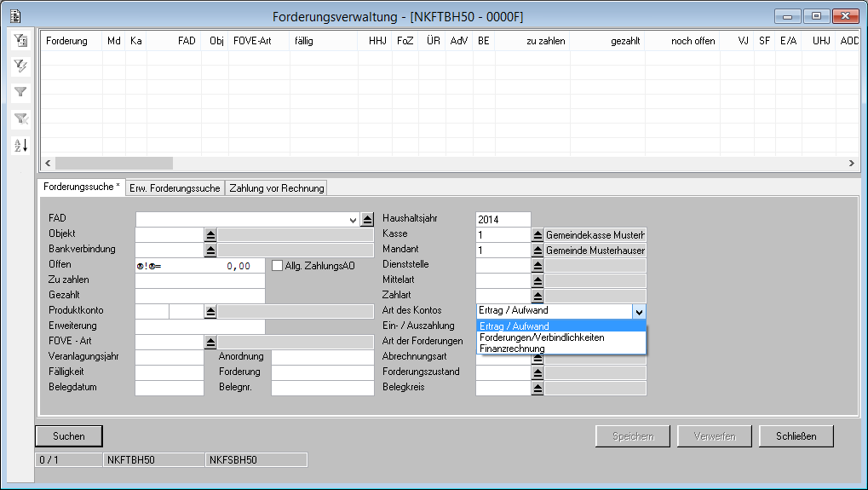Click the table's horizontal scrollbar right arrow

851,163
